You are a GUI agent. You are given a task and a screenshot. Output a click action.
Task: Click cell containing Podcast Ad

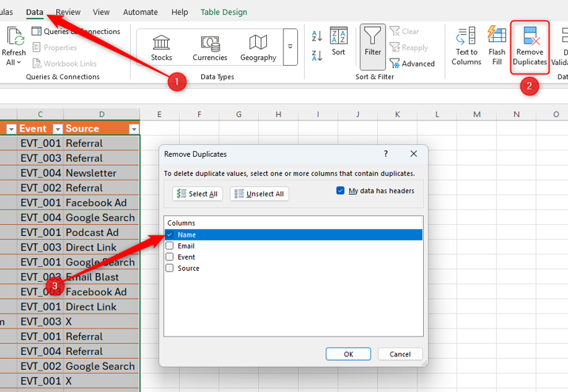tap(101, 232)
